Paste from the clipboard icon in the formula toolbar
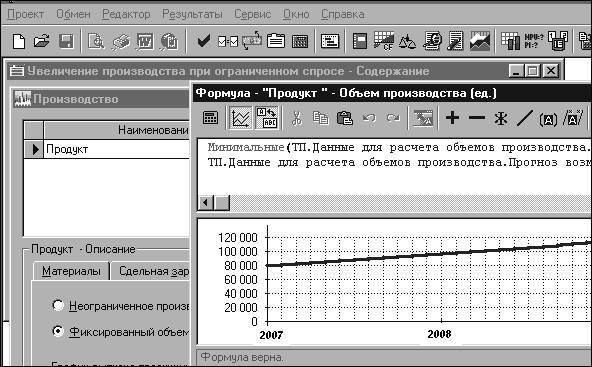This screenshot has height=367, width=592. point(345,118)
